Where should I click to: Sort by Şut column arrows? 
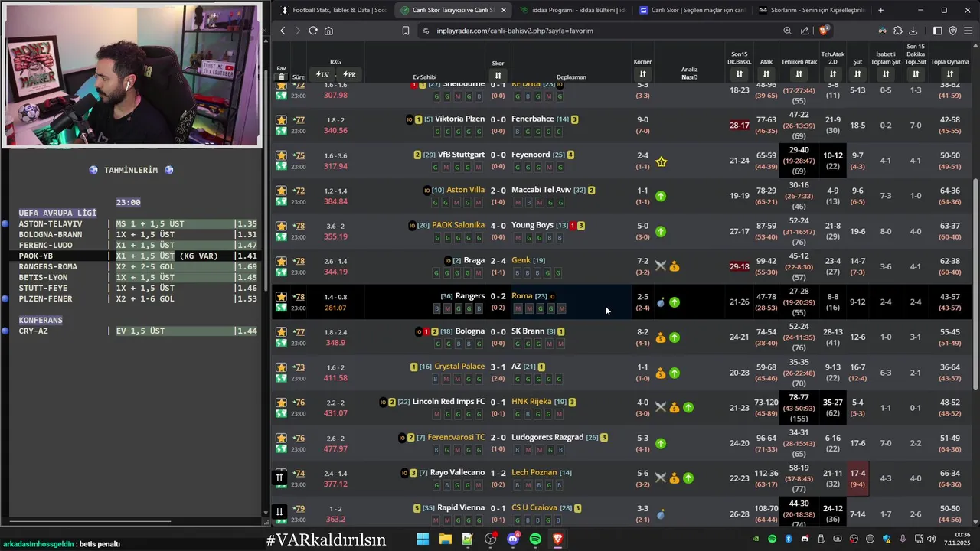point(857,74)
